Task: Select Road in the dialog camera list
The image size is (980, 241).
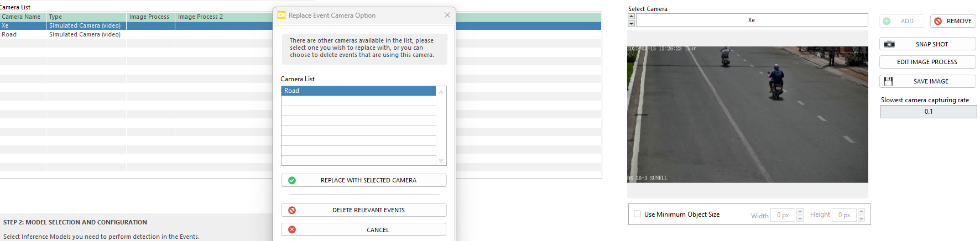Action: coord(358,91)
